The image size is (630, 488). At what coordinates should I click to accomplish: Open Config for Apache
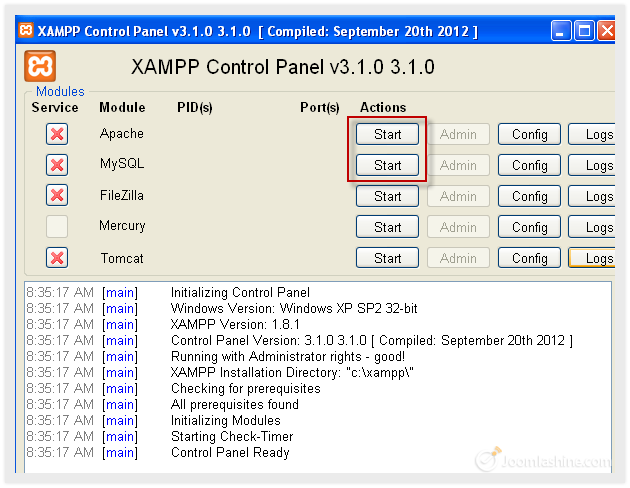click(x=529, y=135)
